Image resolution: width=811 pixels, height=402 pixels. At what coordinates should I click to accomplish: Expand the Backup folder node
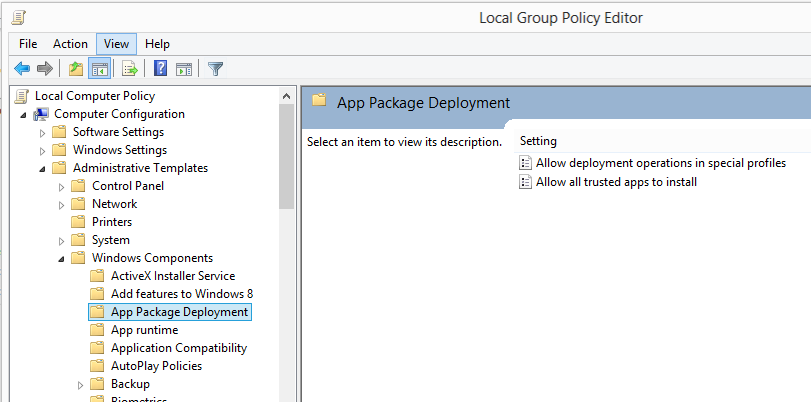80,384
